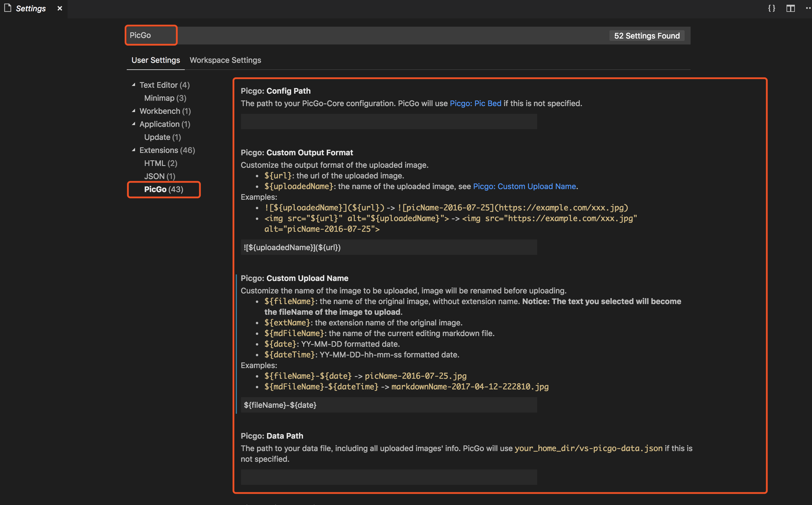Select Minimap (3) in settings tree
Screen dimensions: 812x505
[165, 98]
